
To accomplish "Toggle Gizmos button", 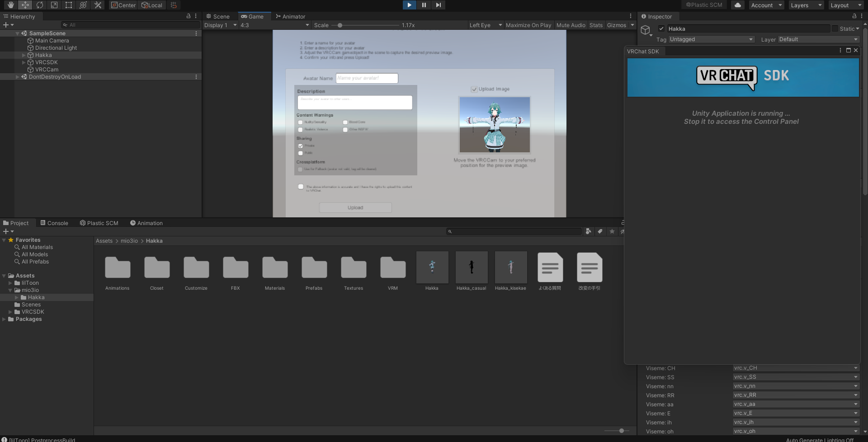I will coord(617,25).
